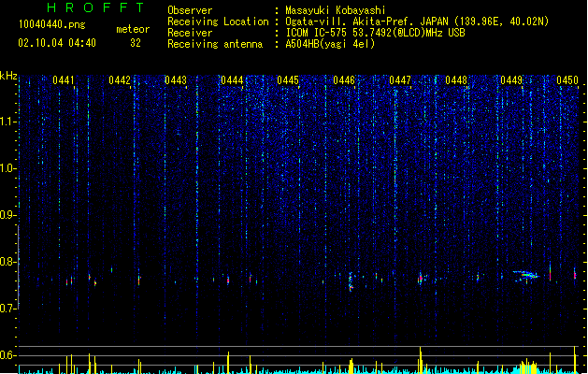588x374 pixels.
Task: Click the 0.6 frequency axis label
Action: (8, 355)
